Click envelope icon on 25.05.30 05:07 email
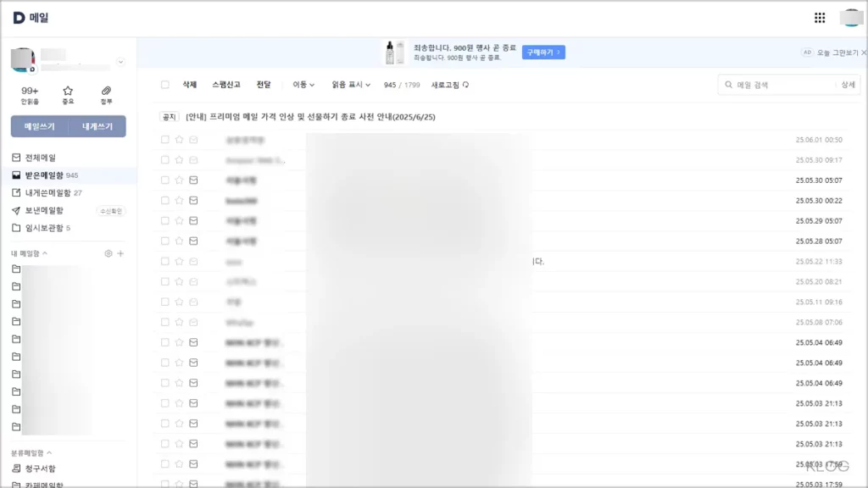This screenshot has width=868, height=488. pyautogui.click(x=193, y=180)
